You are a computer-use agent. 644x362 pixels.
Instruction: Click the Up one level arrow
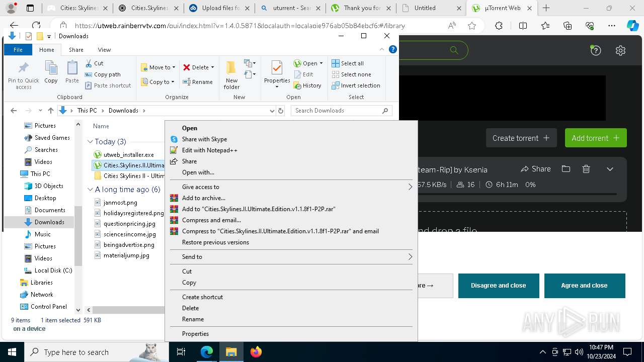click(50, 111)
